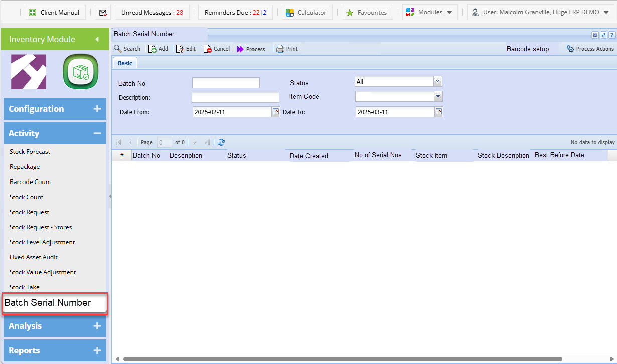Expand the Status dropdown
Screen dimensions: 617x364
coord(438,81)
